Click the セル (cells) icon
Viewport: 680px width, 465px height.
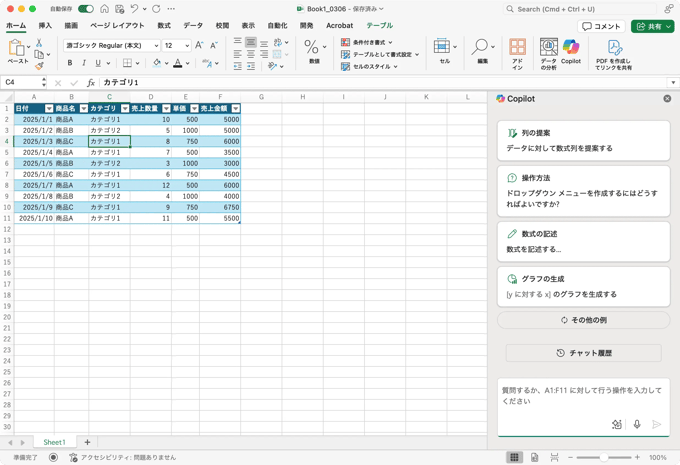442,46
